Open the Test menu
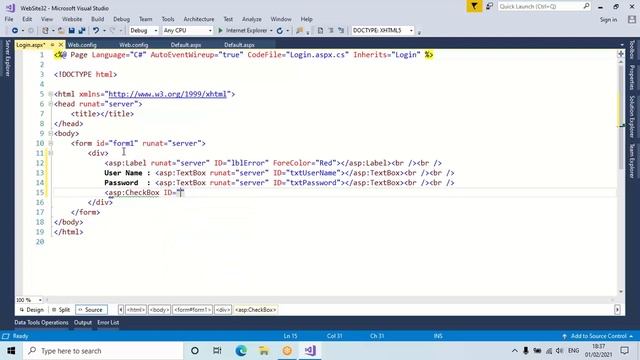 pyautogui.click(x=228, y=19)
